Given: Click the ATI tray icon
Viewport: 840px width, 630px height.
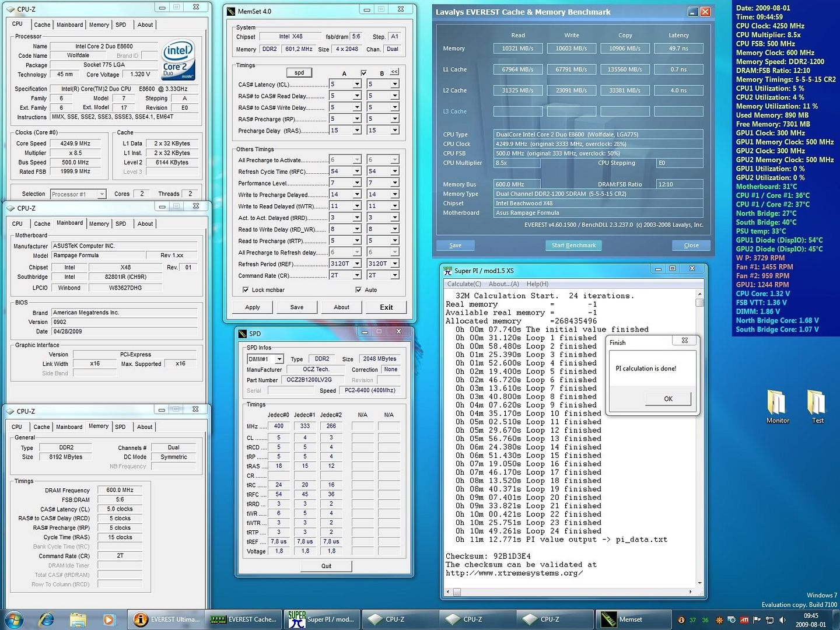Looking at the screenshot, I should tap(744, 620).
